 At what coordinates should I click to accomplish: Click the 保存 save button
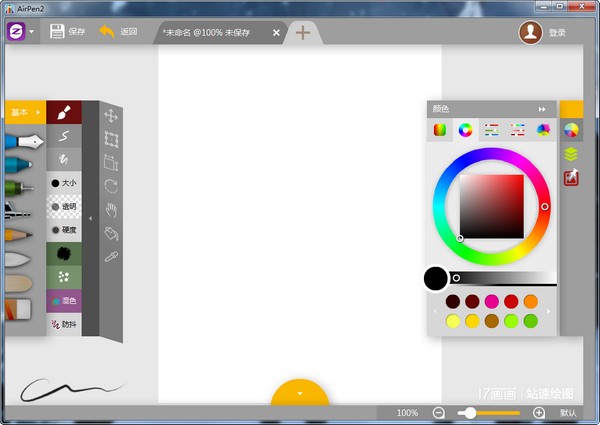[68, 32]
